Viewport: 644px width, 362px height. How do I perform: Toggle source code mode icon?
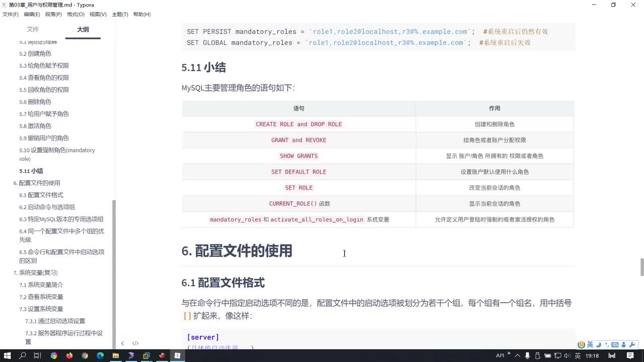[135, 343]
